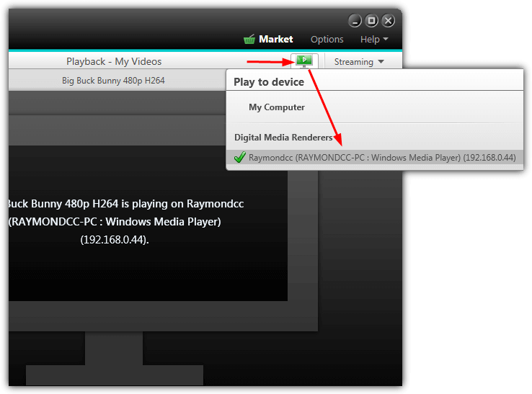
Task: Click the Playback - My Videos header
Action: point(114,61)
